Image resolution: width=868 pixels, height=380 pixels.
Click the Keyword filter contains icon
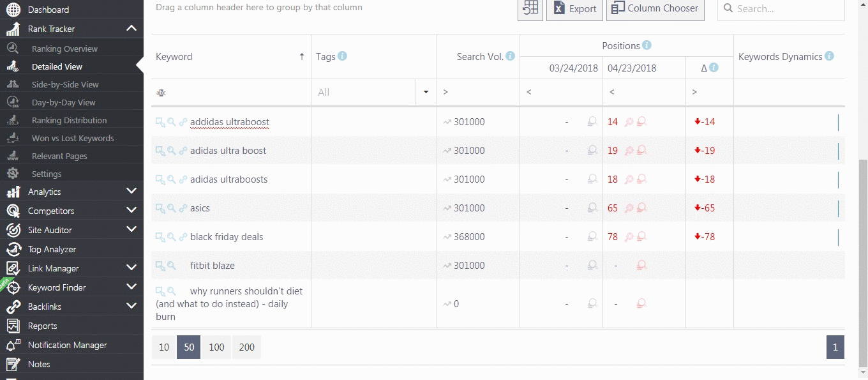161,93
